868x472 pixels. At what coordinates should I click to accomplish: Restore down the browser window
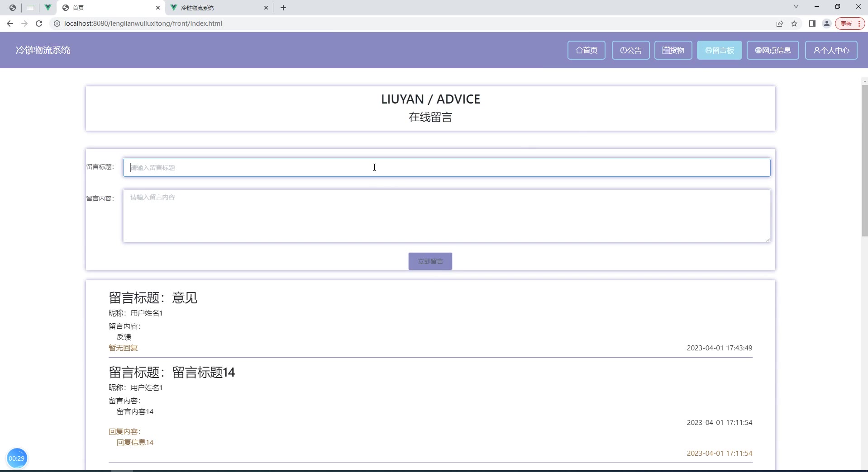tap(838, 7)
